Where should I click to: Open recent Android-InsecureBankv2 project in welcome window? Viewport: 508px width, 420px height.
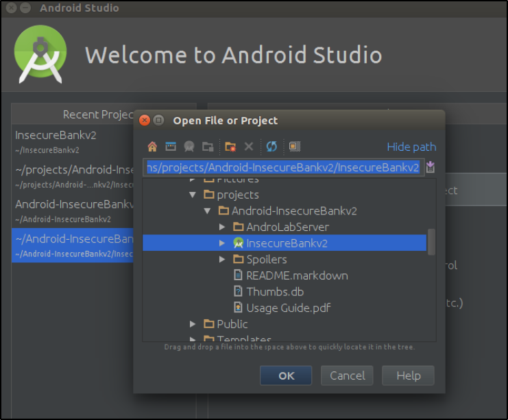tap(73, 210)
